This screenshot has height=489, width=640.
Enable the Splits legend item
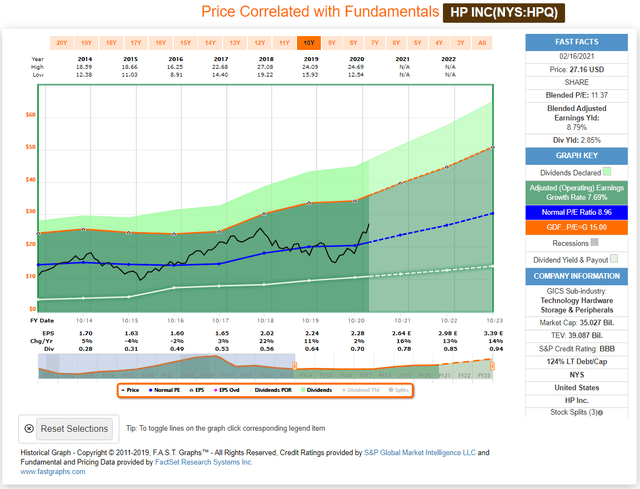(x=398, y=390)
